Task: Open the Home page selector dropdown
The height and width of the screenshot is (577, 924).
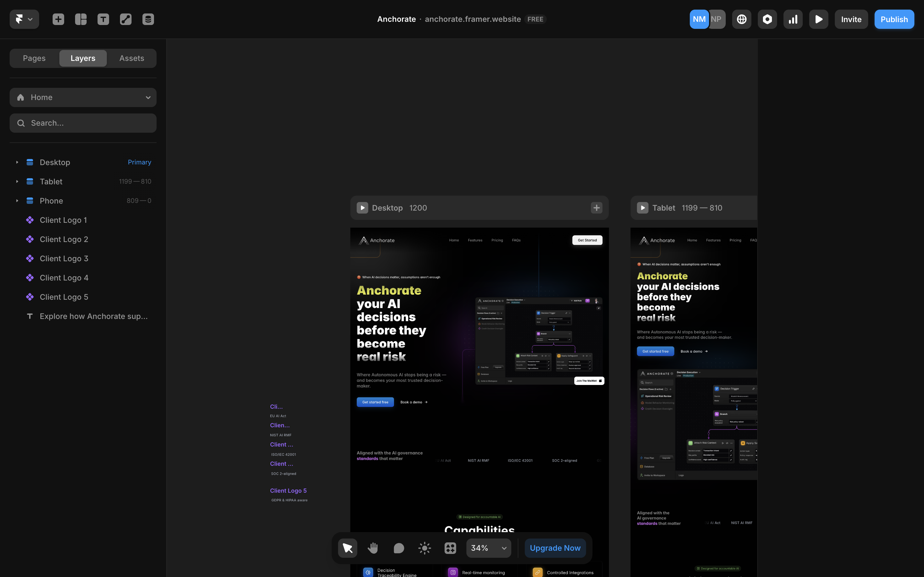Action: pos(83,97)
